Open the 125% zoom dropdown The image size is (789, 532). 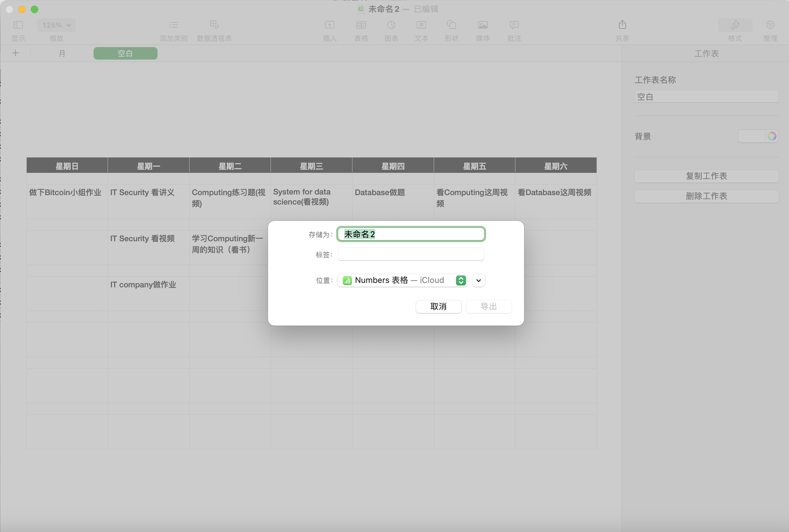(x=56, y=25)
